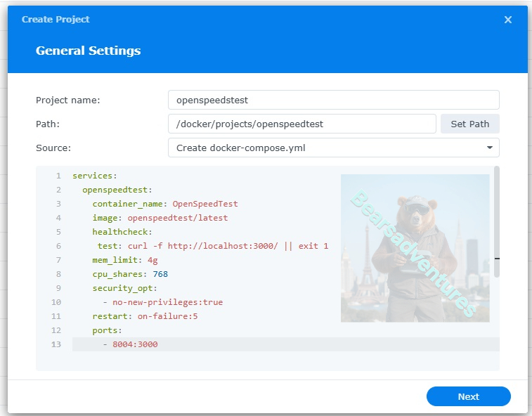This screenshot has width=532, height=416.
Task: Focus the Path text field
Action: tap(301, 124)
